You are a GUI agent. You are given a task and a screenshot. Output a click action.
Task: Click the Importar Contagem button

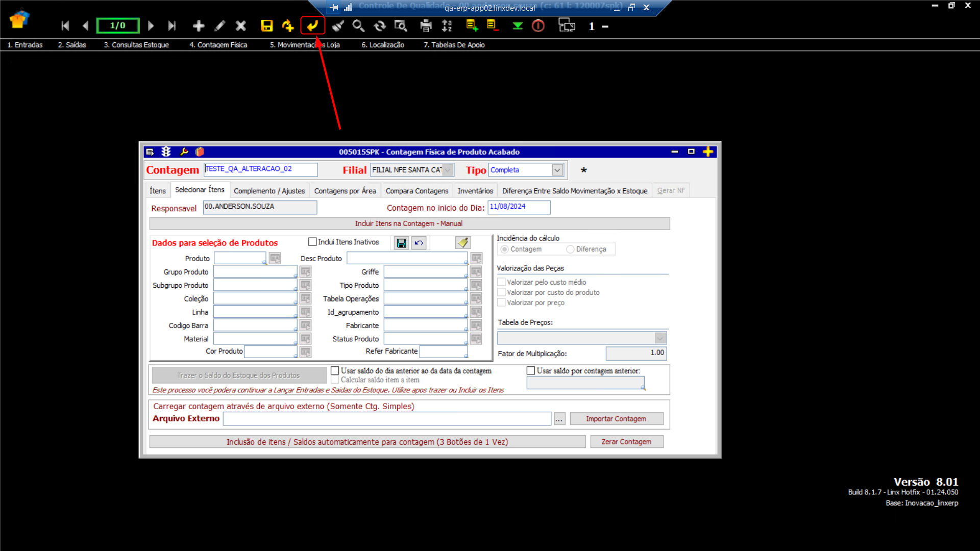pos(616,419)
